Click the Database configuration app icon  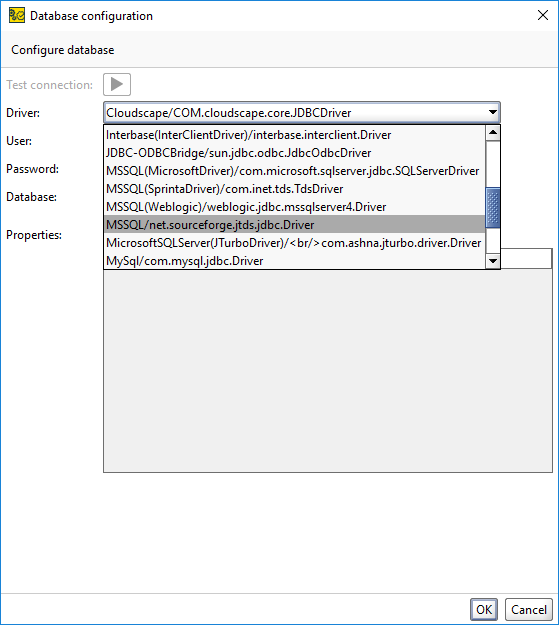pyautogui.click(x=17, y=16)
